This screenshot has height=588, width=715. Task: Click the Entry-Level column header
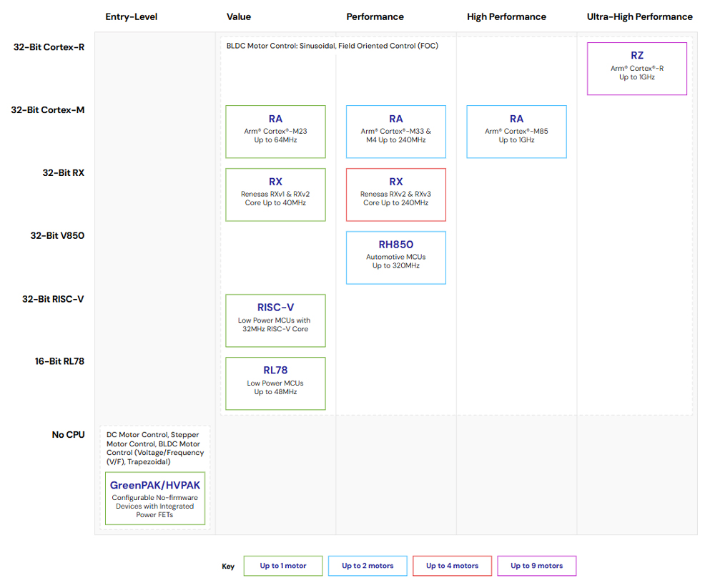(132, 16)
